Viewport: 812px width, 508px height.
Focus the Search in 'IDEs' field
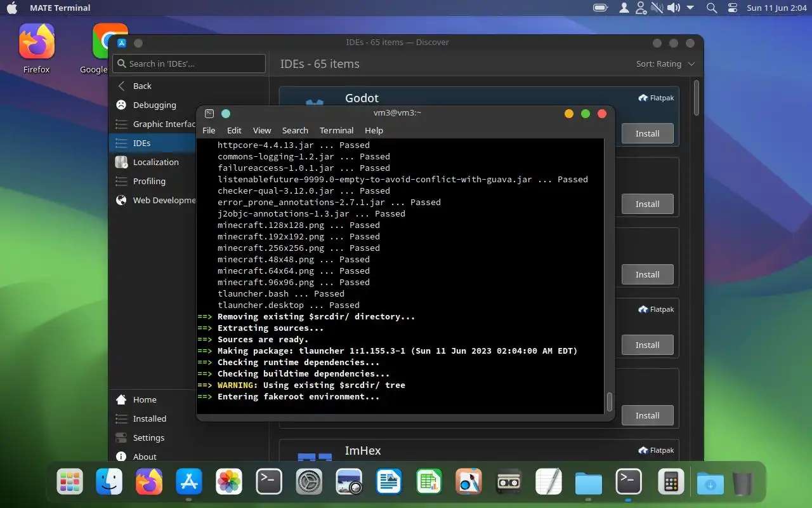pos(189,63)
